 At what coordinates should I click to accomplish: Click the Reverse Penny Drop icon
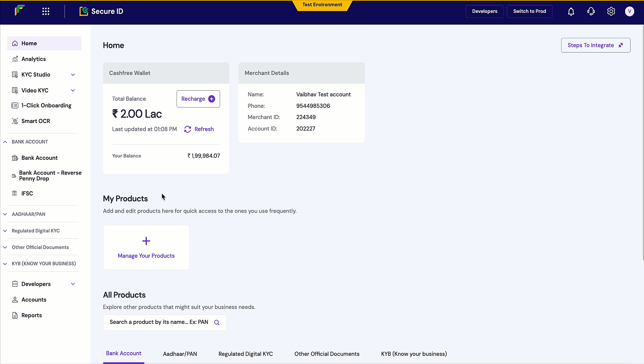[x=14, y=176]
